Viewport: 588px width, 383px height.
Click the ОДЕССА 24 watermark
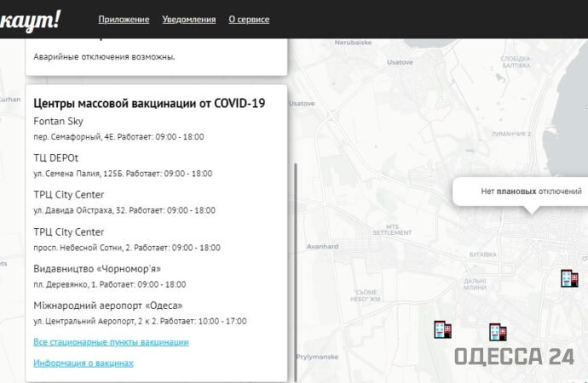(514, 357)
